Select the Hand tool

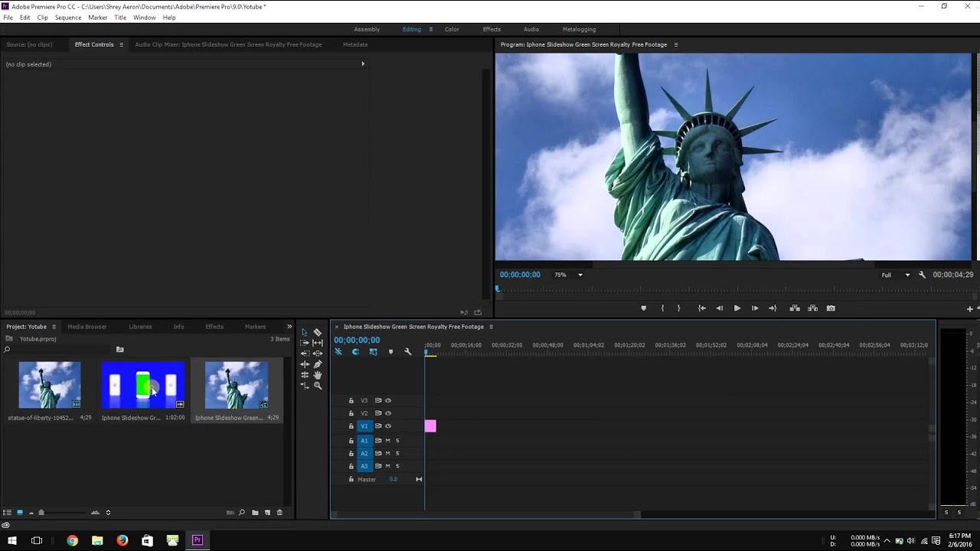[318, 375]
